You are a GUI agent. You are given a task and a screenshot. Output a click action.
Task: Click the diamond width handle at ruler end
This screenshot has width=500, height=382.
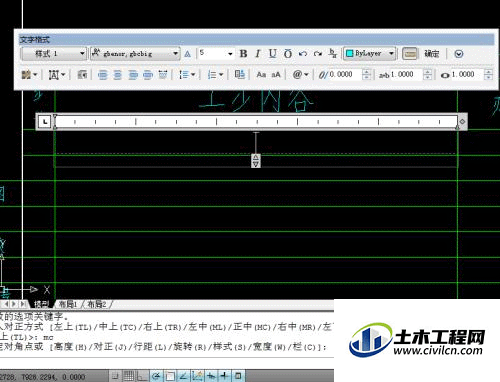462,122
